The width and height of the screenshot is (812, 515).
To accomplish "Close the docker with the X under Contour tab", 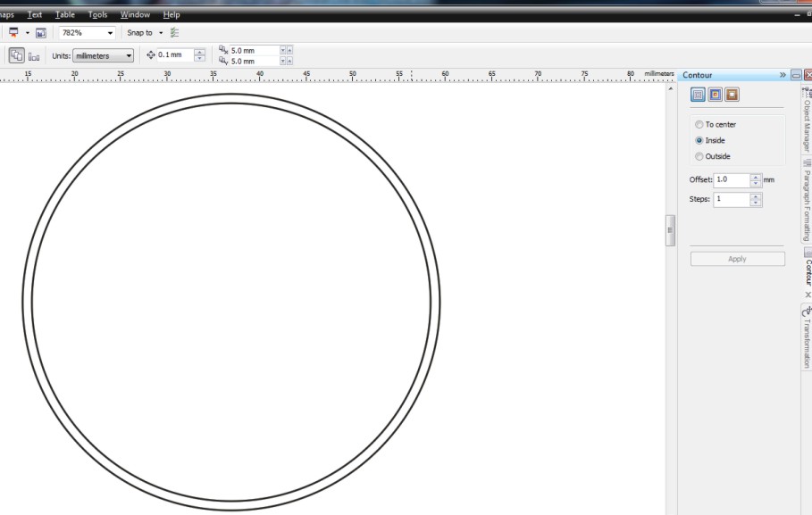I will [x=808, y=295].
